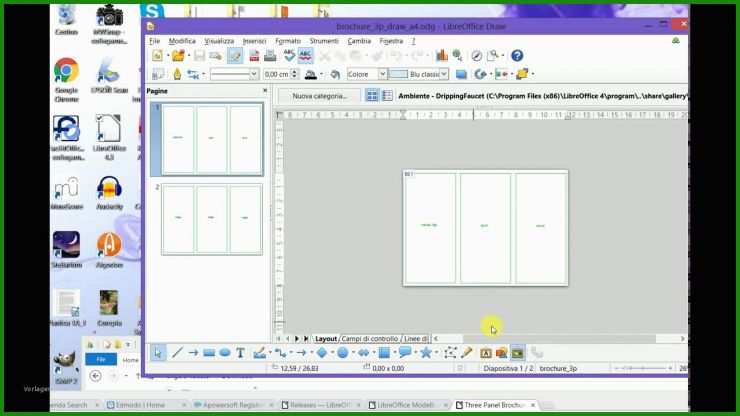The height and width of the screenshot is (416, 740).
Task: Choose the Curve drawing tool
Action: (x=259, y=353)
